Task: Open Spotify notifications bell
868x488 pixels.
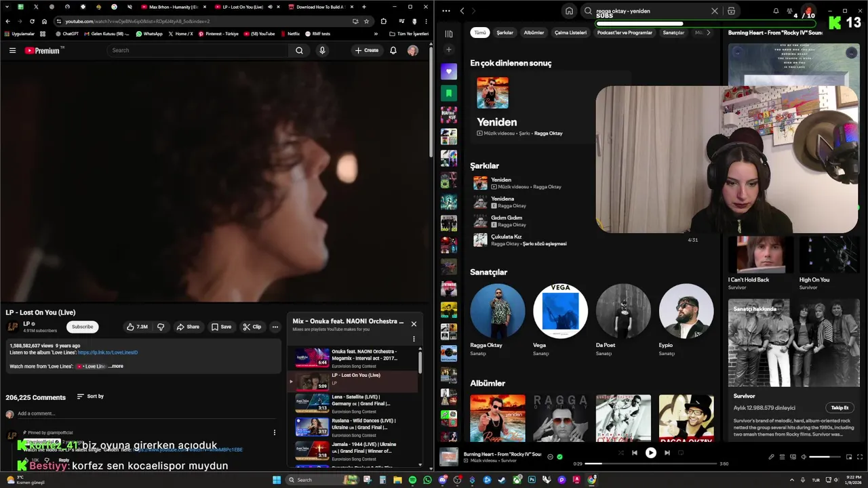Action: pyautogui.click(x=776, y=11)
